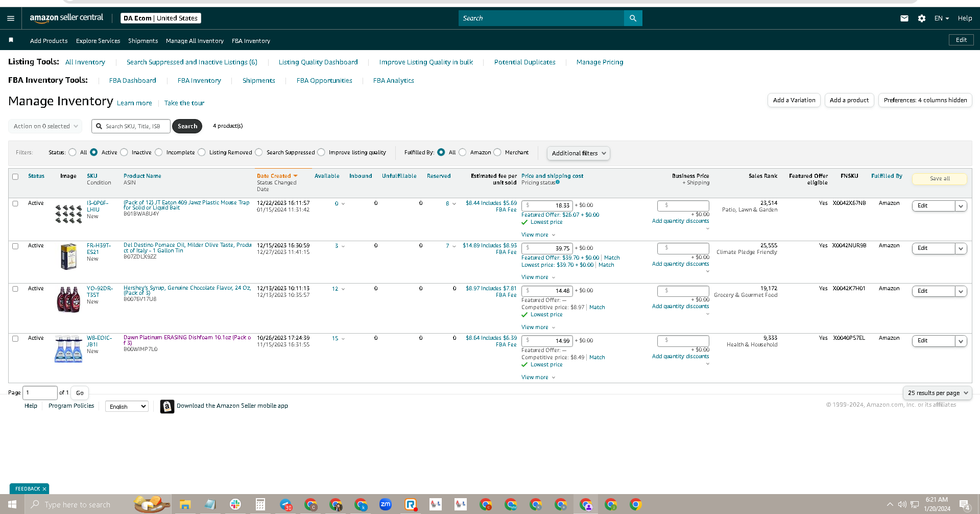
Task: Open the Windows notification center
Action: click(964, 505)
